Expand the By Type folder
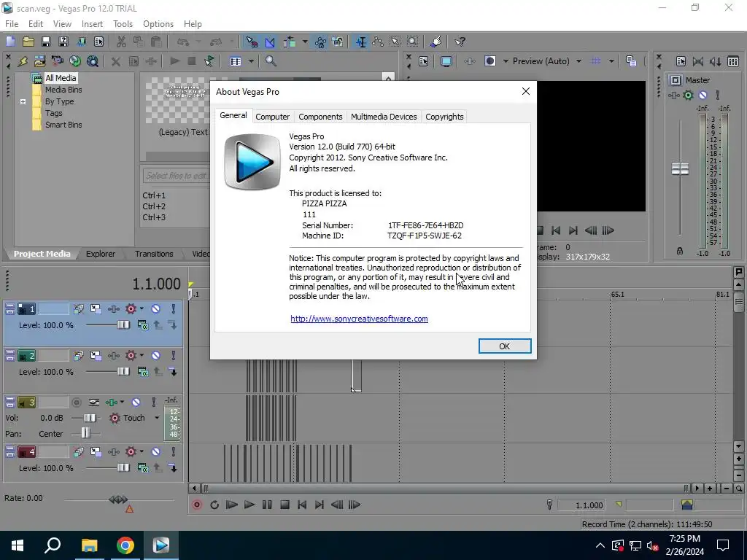The image size is (747, 560). pos(23,101)
